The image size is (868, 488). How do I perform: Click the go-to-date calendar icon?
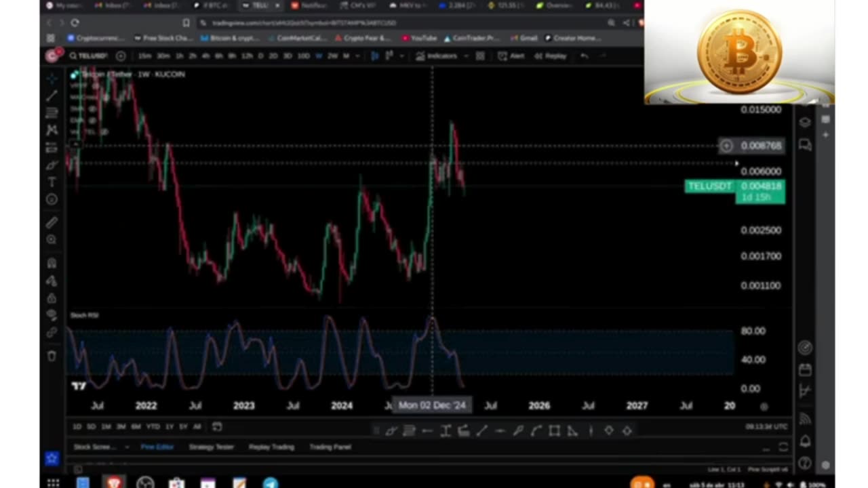(217, 426)
